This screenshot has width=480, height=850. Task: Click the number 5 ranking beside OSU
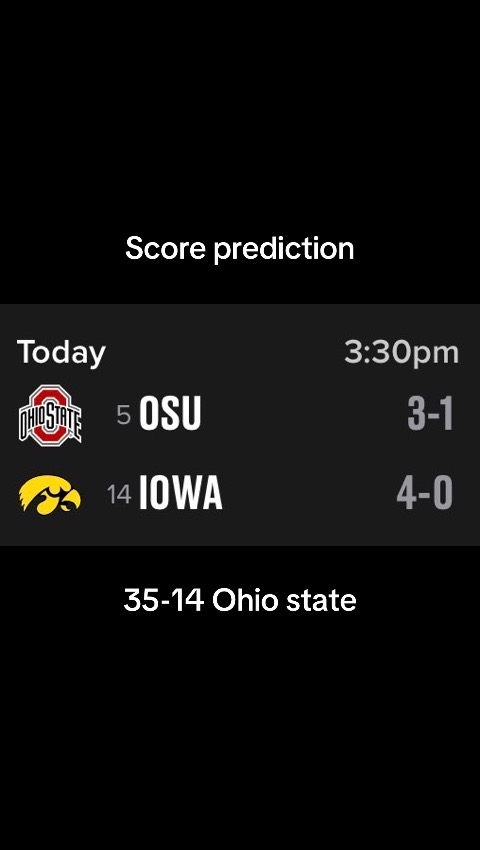click(124, 415)
